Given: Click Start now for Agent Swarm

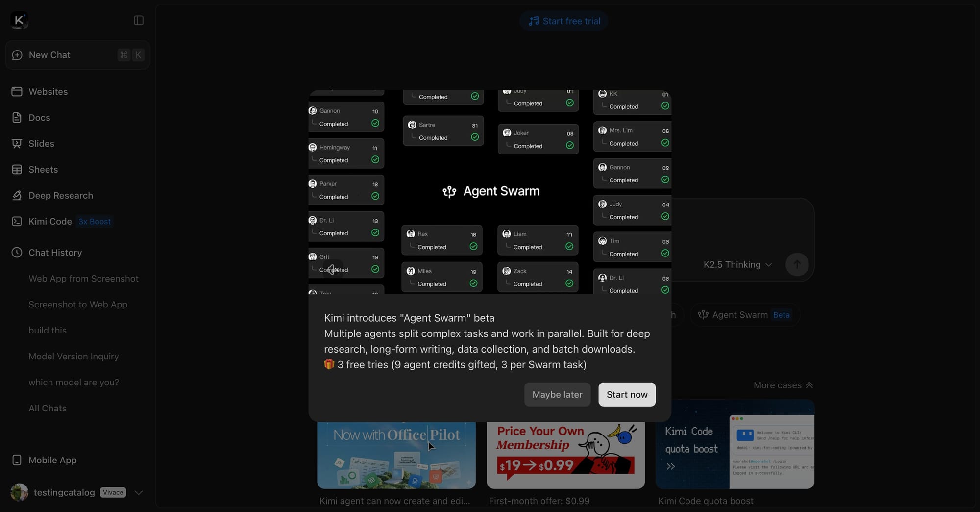Looking at the screenshot, I should click(x=627, y=395).
